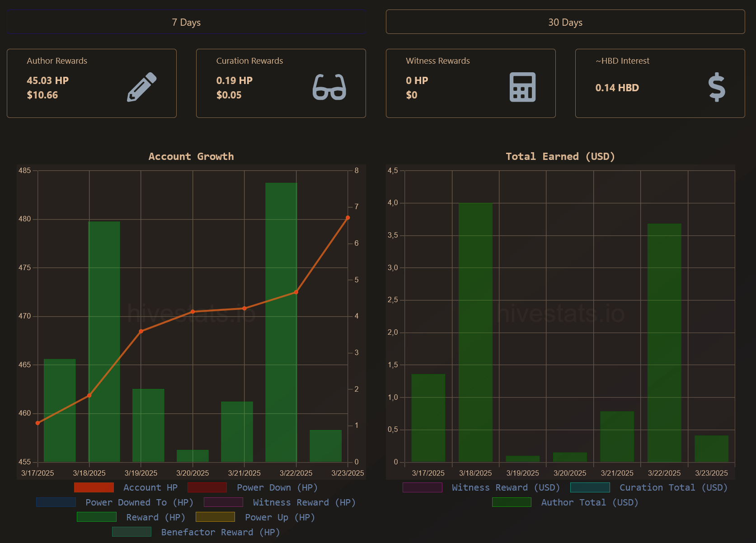Screen dimensions: 756x543
Task: Click the pencil icon in Author Rewards
Action: tap(141, 87)
